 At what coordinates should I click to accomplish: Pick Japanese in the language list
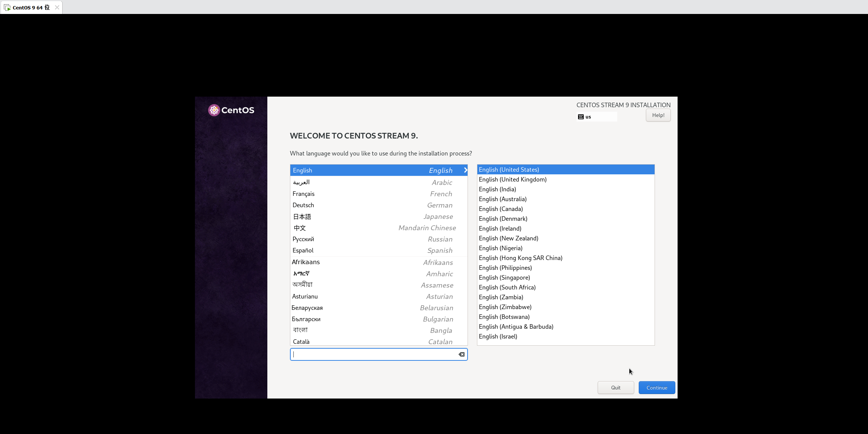(379, 217)
